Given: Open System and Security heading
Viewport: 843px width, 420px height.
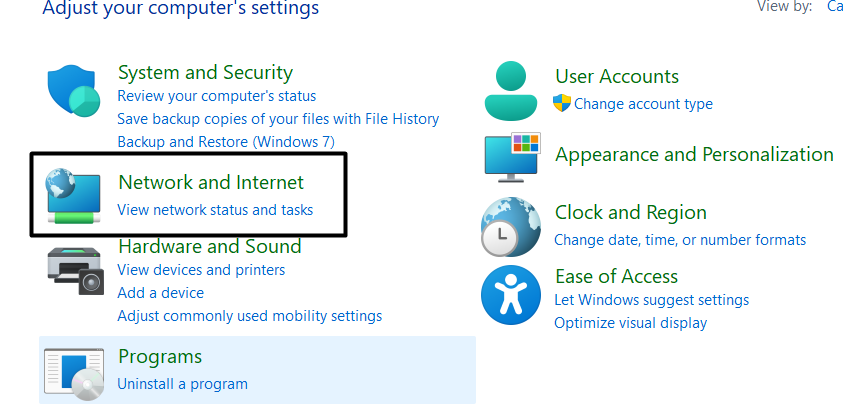Looking at the screenshot, I should point(205,72).
